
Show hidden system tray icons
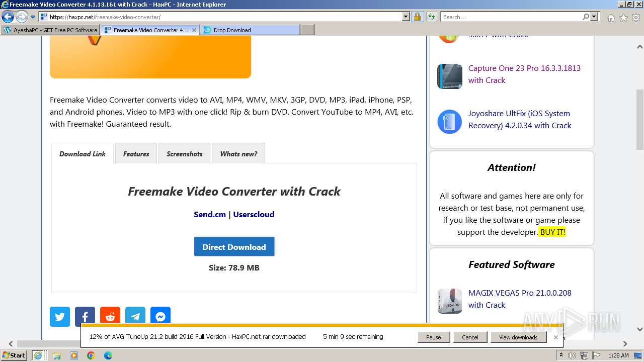click(561, 355)
